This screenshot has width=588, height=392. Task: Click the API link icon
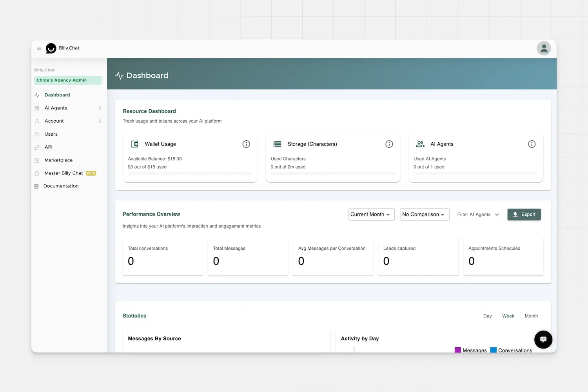coord(37,147)
